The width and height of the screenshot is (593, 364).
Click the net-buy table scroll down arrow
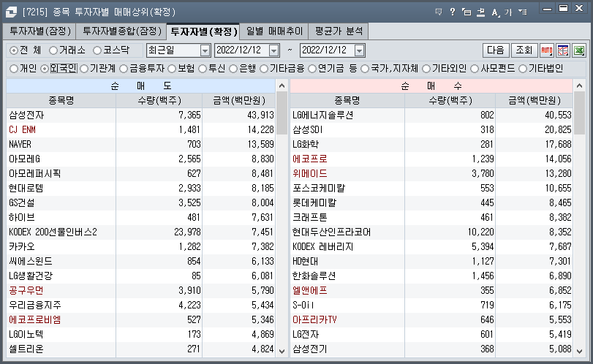click(579, 352)
